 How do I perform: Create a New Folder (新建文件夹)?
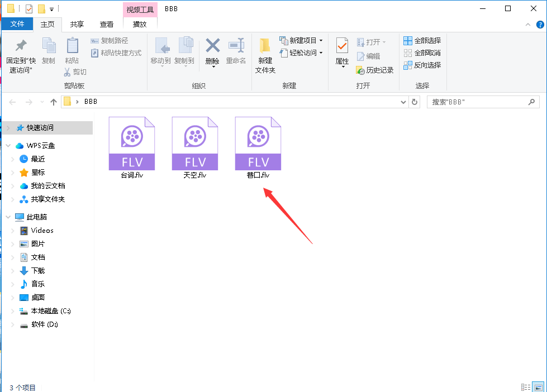(265, 55)
